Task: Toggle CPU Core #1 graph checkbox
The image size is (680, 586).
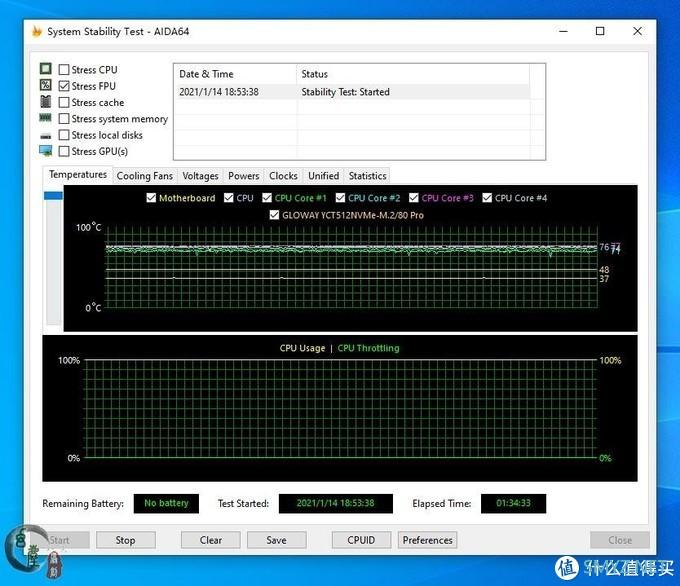Action: point(267,198)
